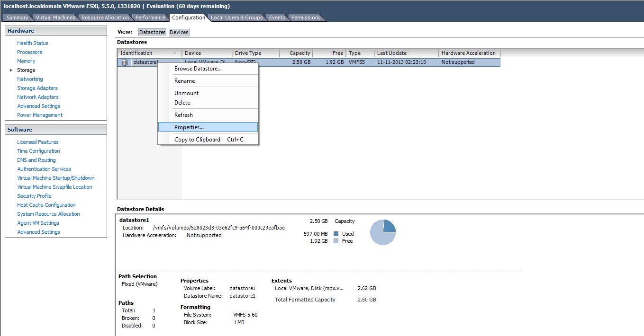
Task: Open Agent VM Settings link
Action: pos(38,223)
